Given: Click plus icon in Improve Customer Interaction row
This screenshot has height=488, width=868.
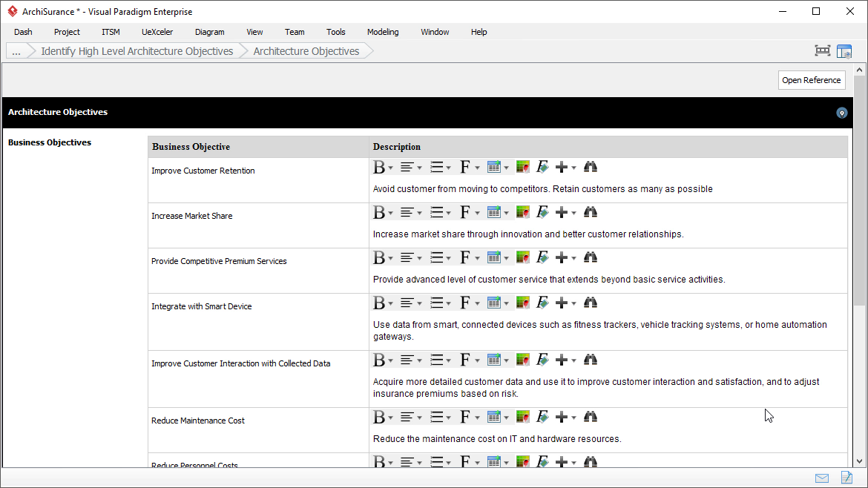Looking at the screenshot, I should [x=562, y=360].
